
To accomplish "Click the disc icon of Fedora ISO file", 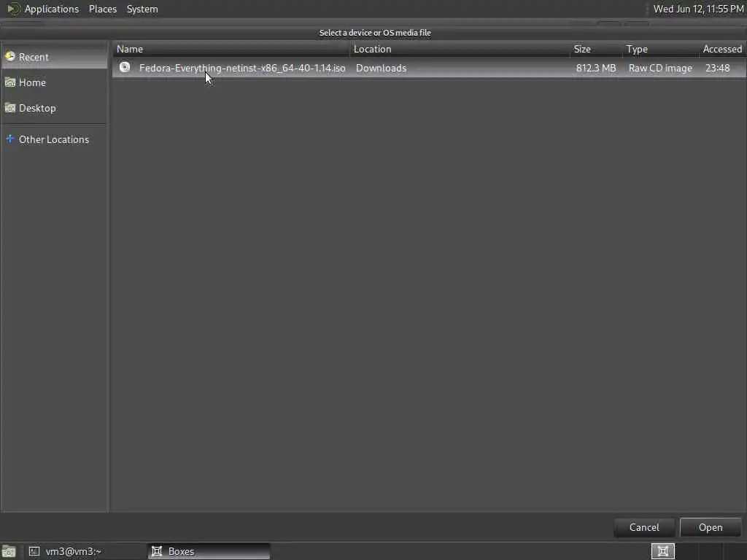I will [125, 67].
